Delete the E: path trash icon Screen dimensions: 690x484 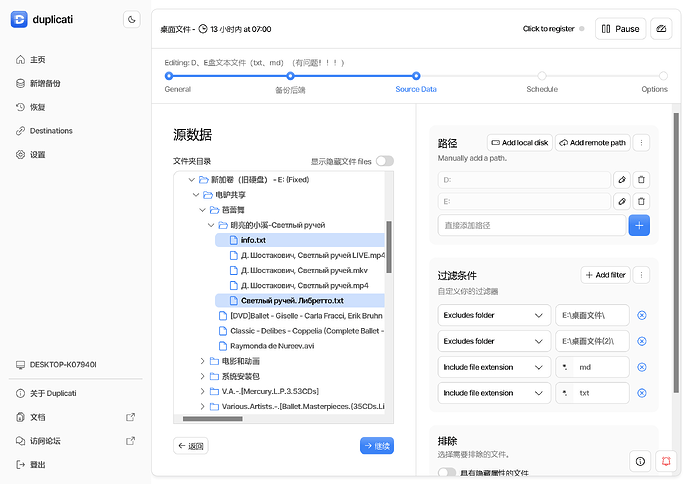point(641,201)
